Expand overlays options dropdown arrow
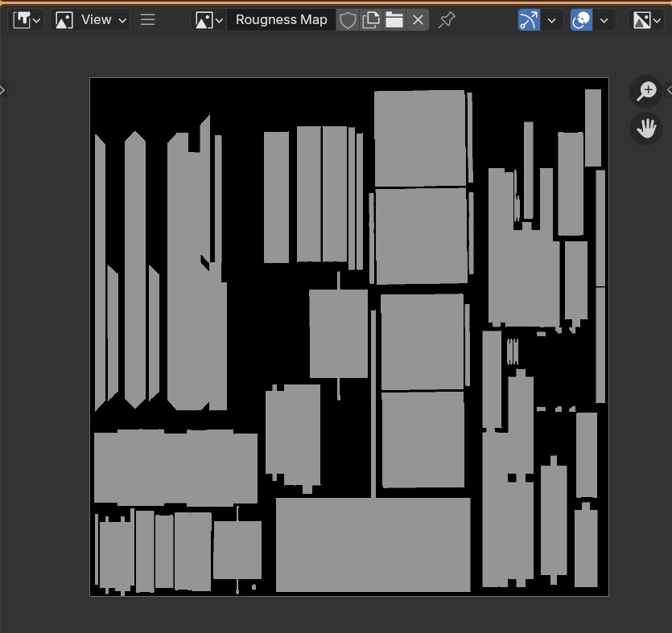The width and height of the screenshot is (672, 633). (604, 19)
